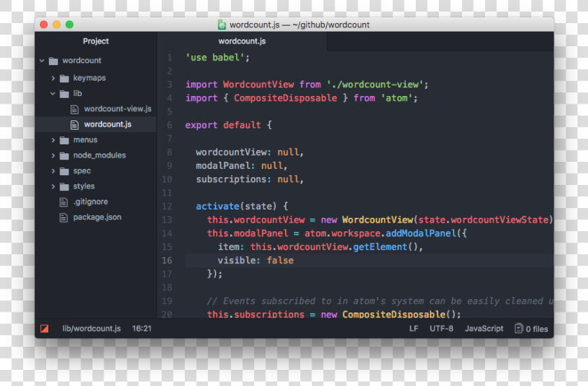588x386 pixels.
Task: Click line number 16 in the gutter
Action: pyautogui.click(x=167, y=261)
